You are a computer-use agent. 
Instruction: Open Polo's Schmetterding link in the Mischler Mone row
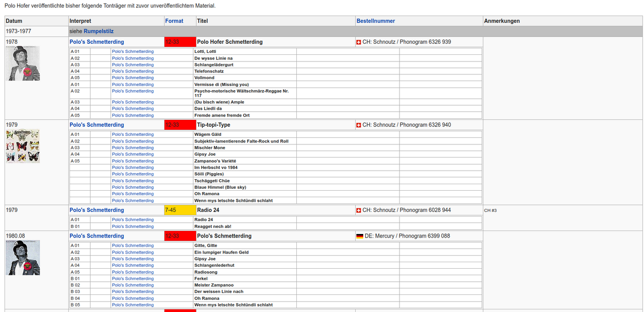(133, 148)
